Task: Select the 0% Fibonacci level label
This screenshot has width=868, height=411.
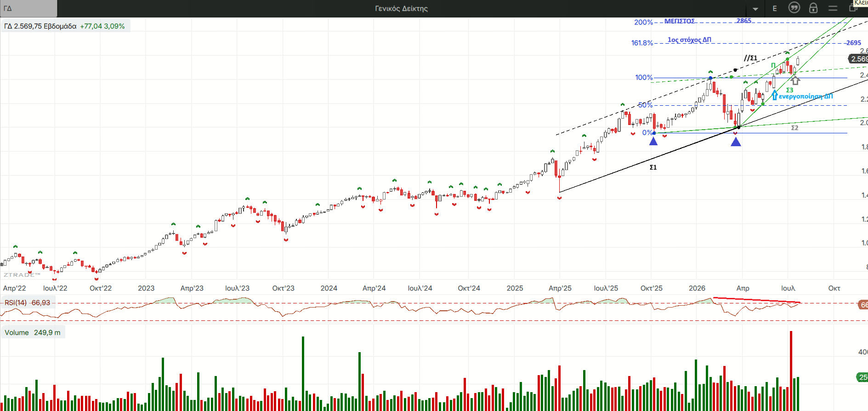Action: click(647, 132)
